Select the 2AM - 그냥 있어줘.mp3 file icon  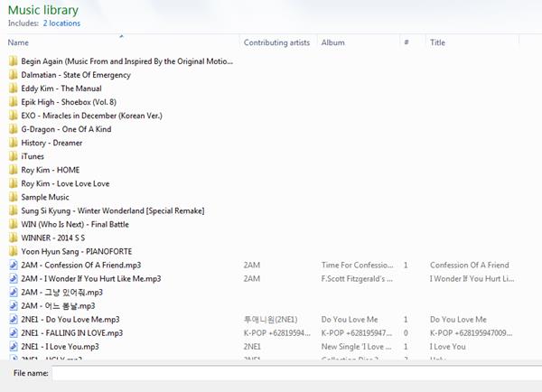[14, 292]
